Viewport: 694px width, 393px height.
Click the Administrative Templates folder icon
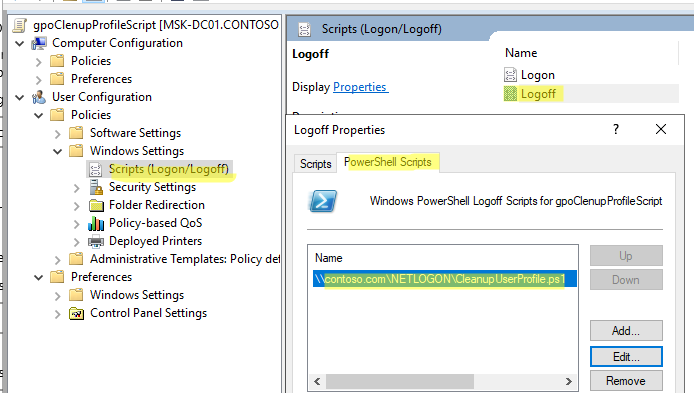coord(76,259)
